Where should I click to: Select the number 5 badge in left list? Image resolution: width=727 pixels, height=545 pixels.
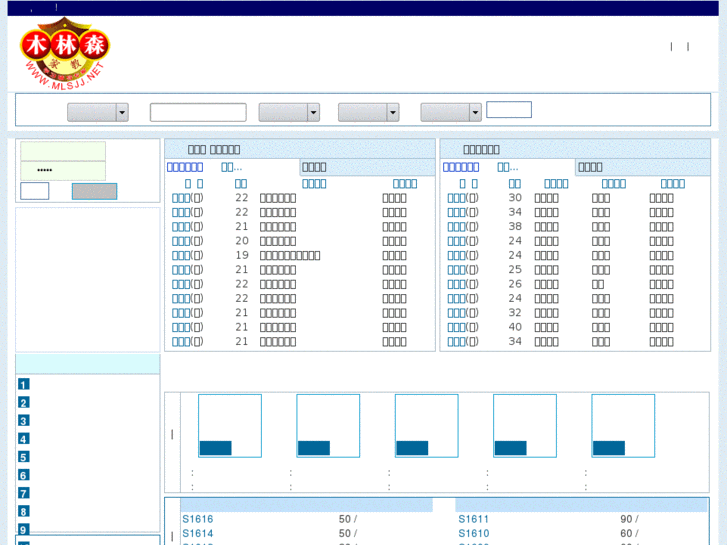coord(23,457)
